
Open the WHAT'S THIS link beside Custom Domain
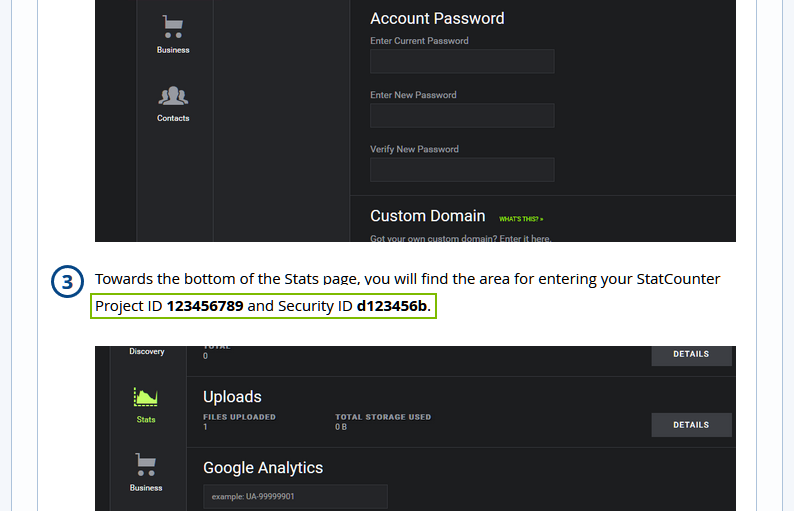tap(521, 219)
